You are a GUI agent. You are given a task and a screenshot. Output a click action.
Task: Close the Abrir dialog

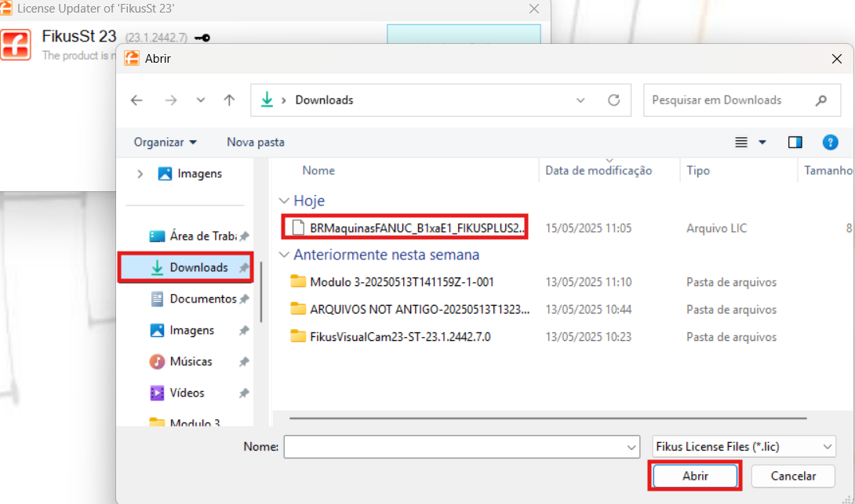[x=836, y=59]
